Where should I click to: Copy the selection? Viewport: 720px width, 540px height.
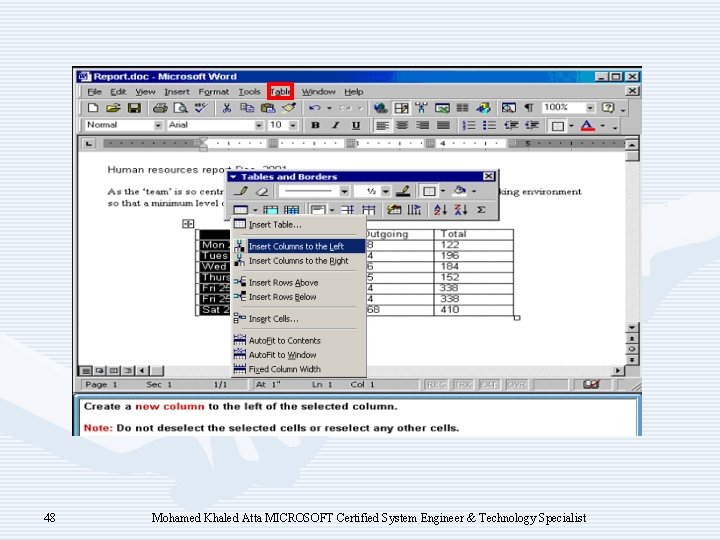click(x=247, y=108)
